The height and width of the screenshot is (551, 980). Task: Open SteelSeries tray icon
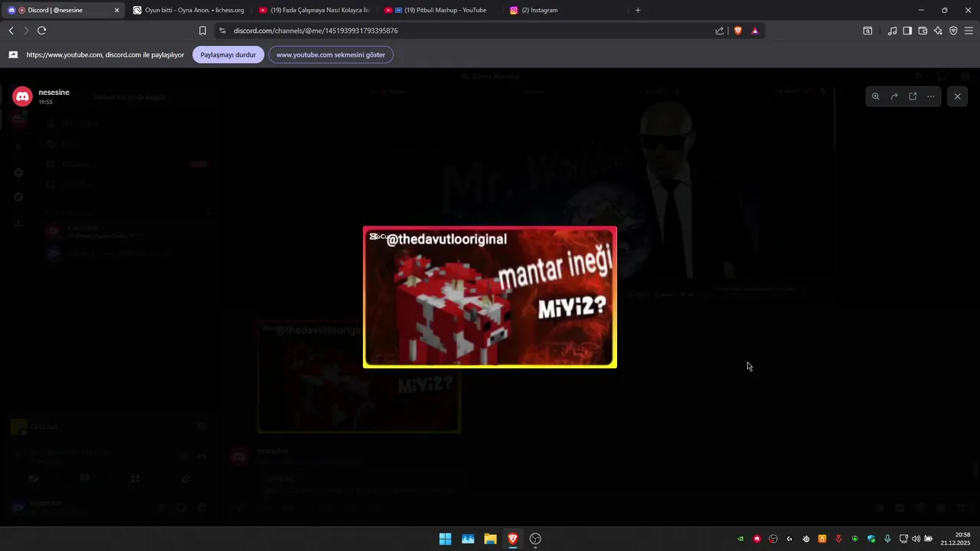pos(806,539)
